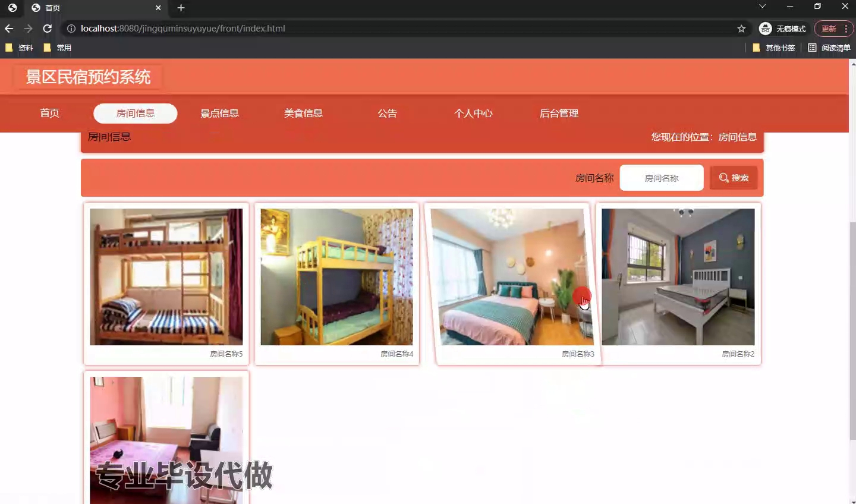Go back to previous page
856x504 pixels.
9,29
